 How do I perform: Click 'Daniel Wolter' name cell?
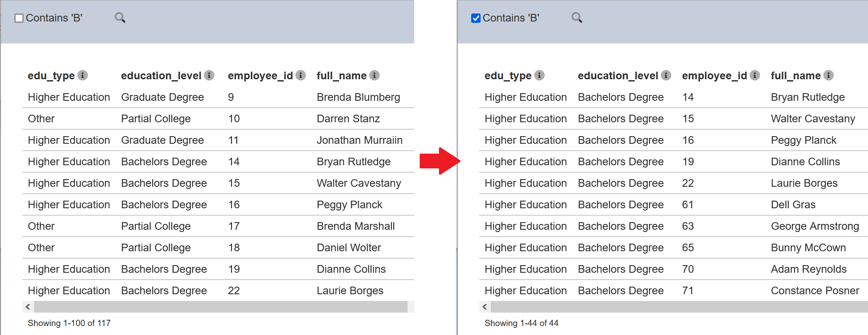pyautogui.click(x=349, y=248)
